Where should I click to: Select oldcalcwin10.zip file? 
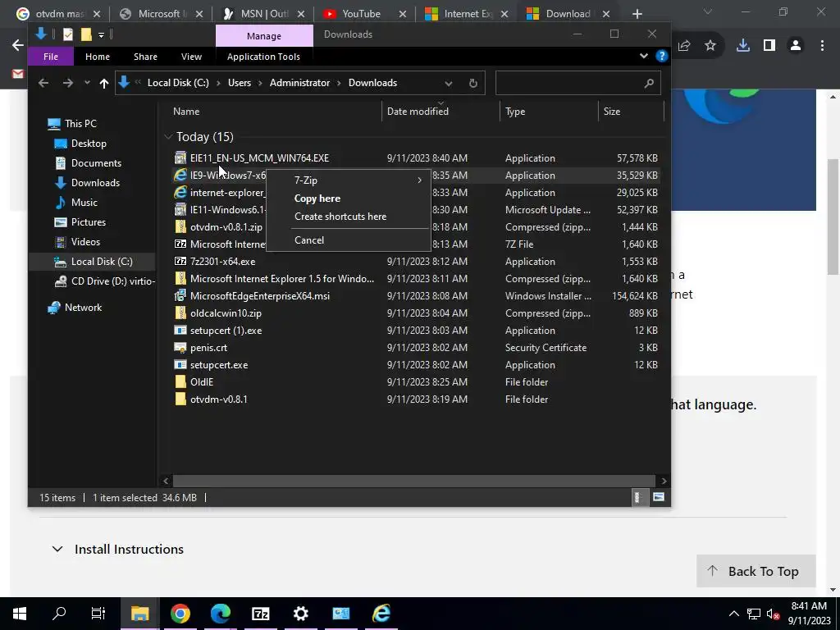[x=226, y=313]
